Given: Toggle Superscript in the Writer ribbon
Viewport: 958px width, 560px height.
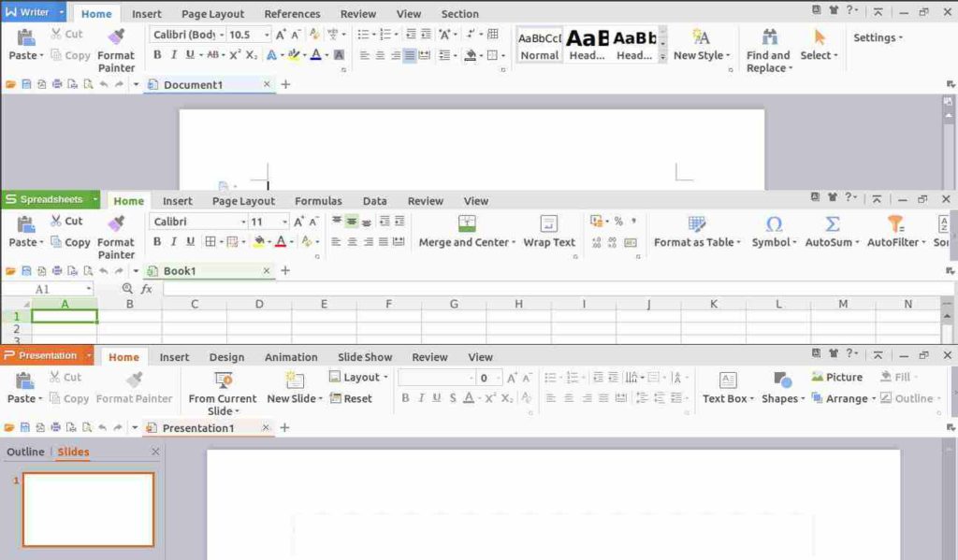Looking at the screenshot, I should 235,55.
